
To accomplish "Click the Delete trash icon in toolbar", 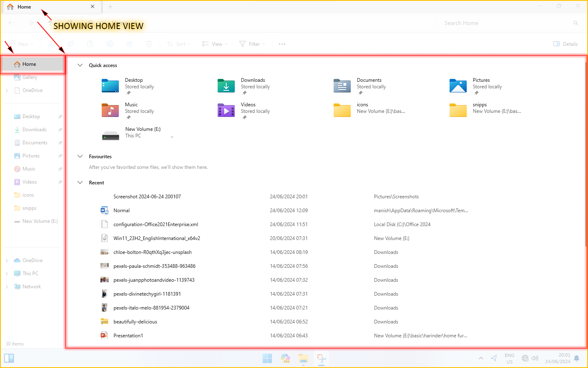I will tap(149, 44).
